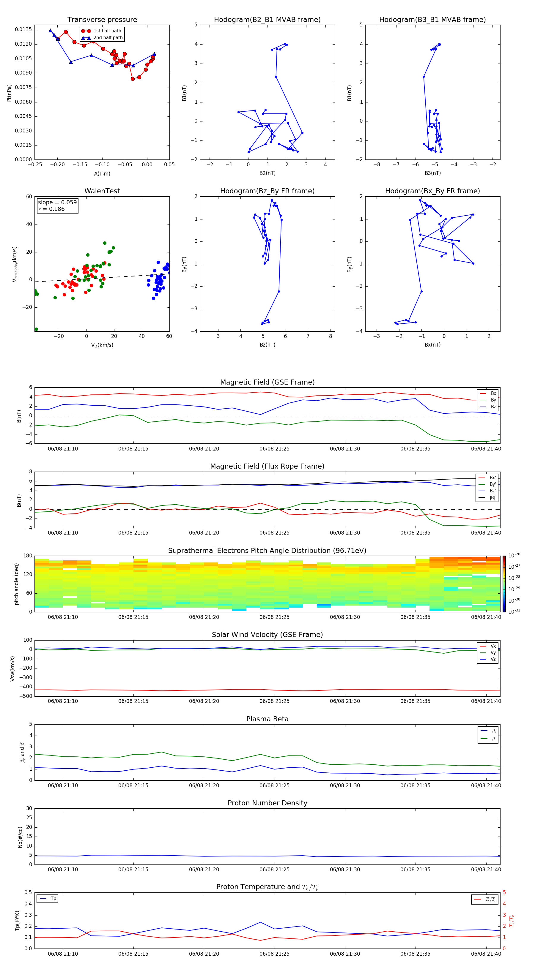The height and width of the screenshot is (980, 535).
Task: Click '06/08 21:40' tick under Proton Temperature plot
Action: click(486, 954)
